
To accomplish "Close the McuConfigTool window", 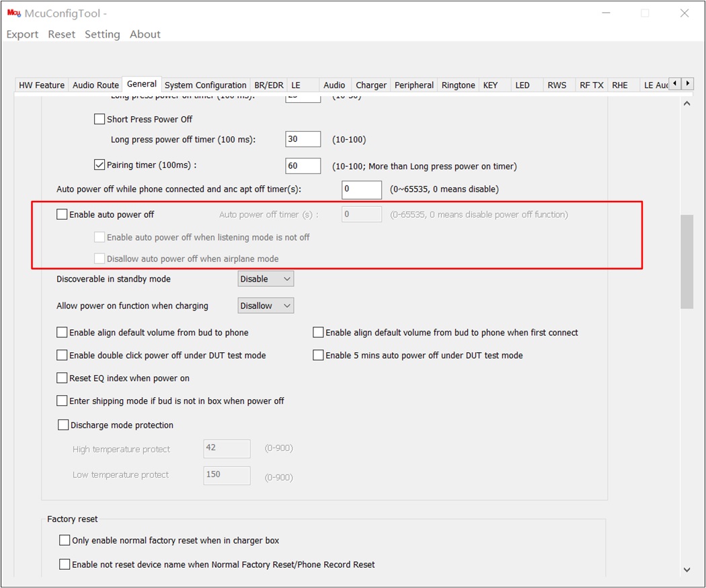I will coord(684,13).
